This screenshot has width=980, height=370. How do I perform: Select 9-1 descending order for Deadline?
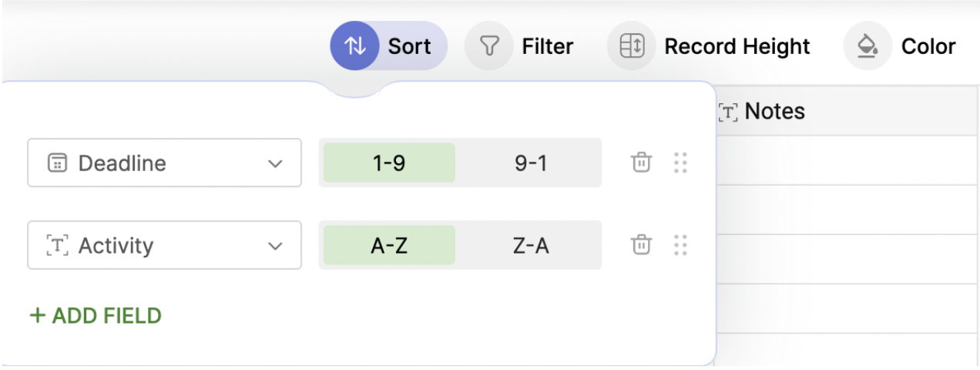530,163
